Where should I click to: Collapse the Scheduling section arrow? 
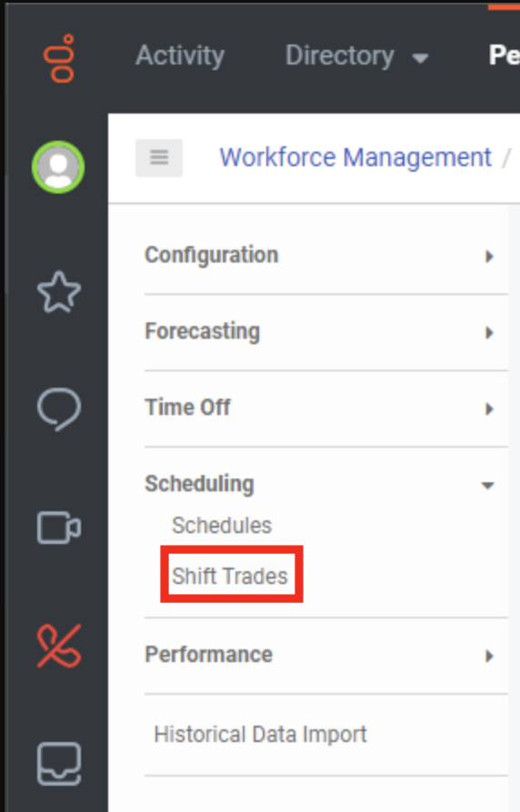point(487,485)
